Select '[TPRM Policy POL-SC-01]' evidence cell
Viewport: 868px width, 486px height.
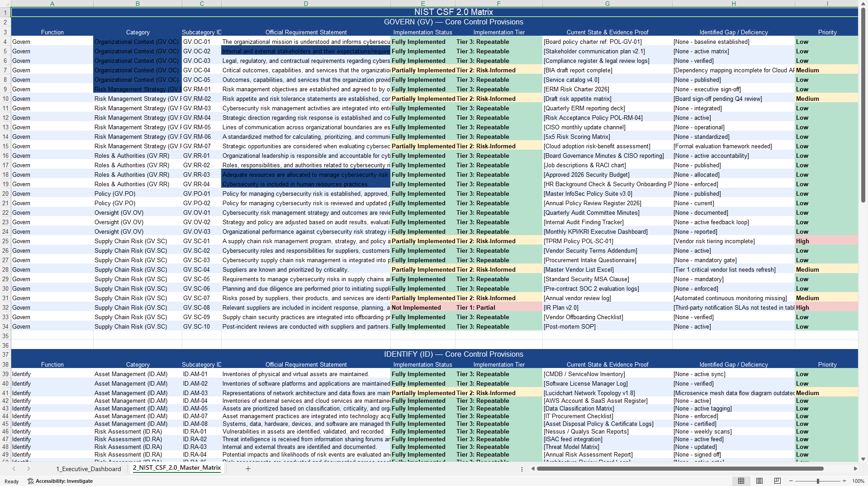tap(607, 241)
